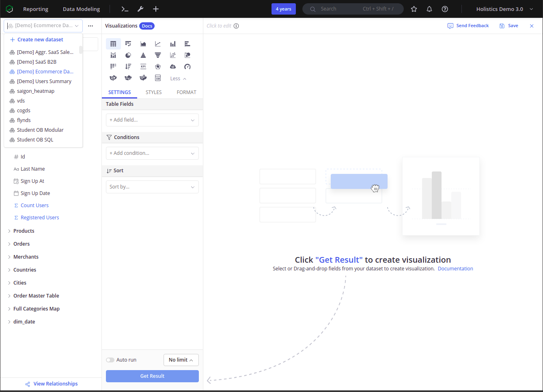Viewport: 543px width, 392px height.
Task: Pick the gauge chart visualization
Action: [187, 66]
